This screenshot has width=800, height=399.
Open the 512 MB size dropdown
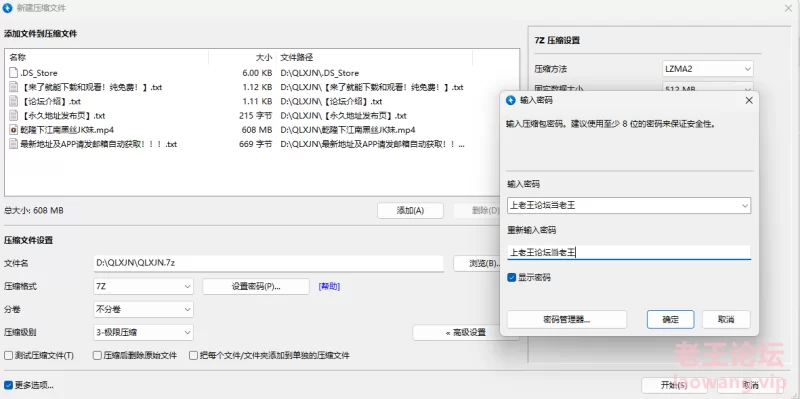[x=708, y=88]
